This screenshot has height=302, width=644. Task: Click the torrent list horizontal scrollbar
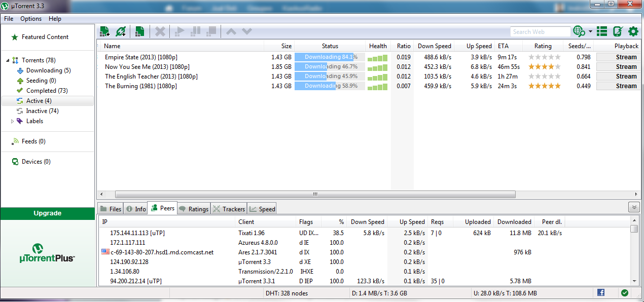click(x=315, y=194)
